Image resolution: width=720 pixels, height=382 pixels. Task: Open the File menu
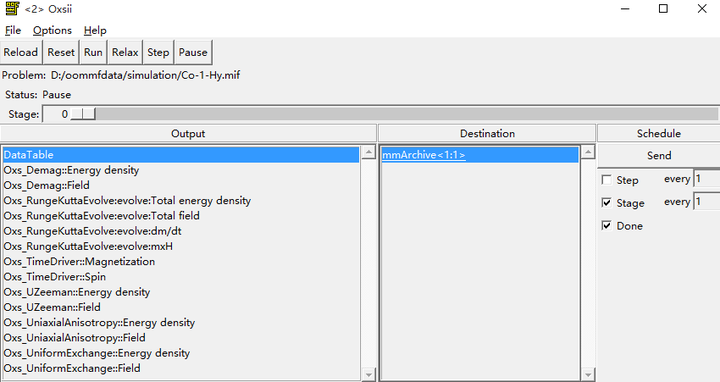(13, 30)
